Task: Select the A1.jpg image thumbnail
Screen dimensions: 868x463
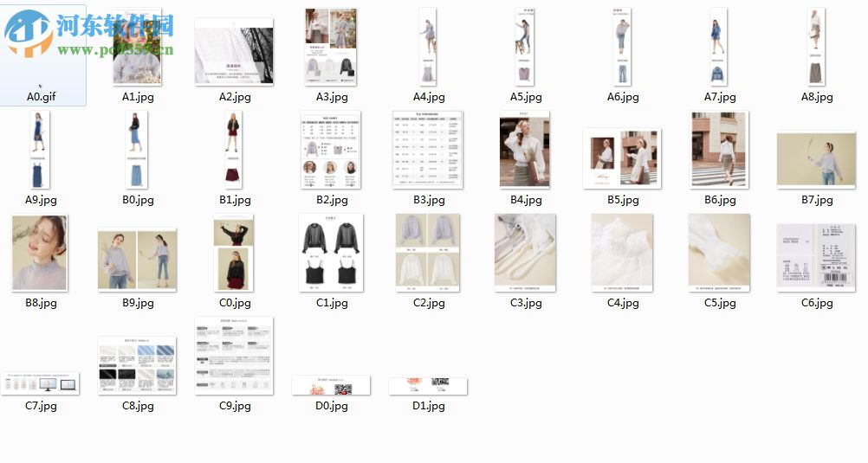Action: pyautogui.click(x=137, y=47)
